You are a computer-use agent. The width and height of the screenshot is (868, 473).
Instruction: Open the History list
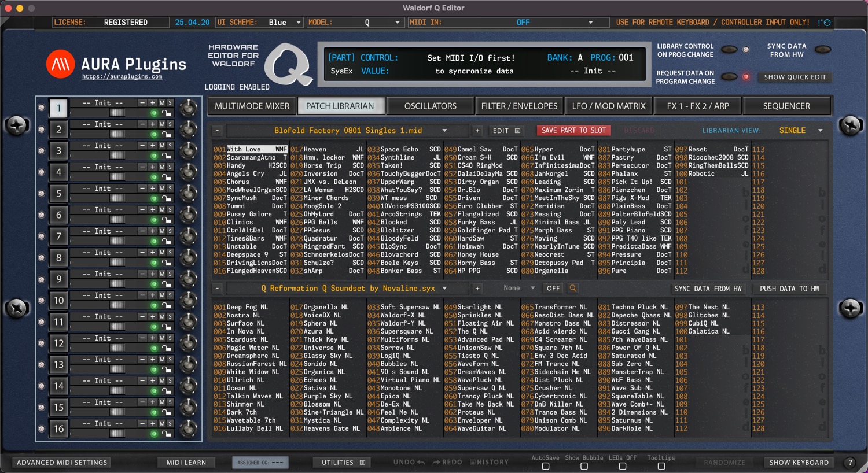489,462
